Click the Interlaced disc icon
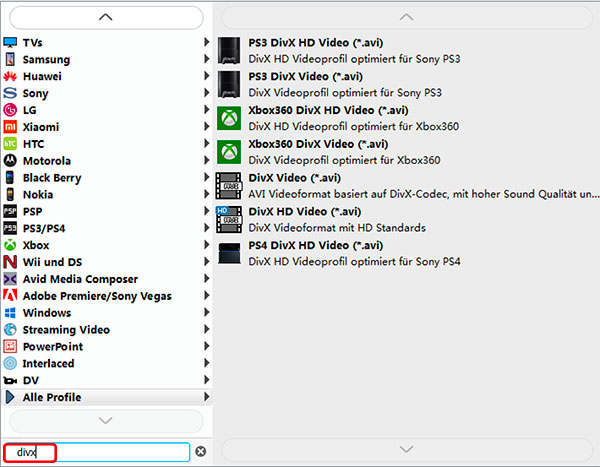 (x=10, y=363)
